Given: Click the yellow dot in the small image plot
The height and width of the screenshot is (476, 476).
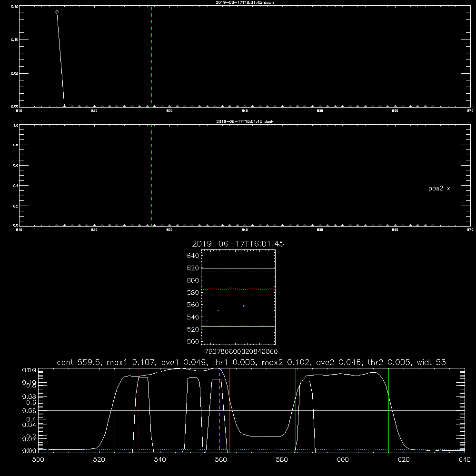Looking at the screenshot, I should click(218, 310).
